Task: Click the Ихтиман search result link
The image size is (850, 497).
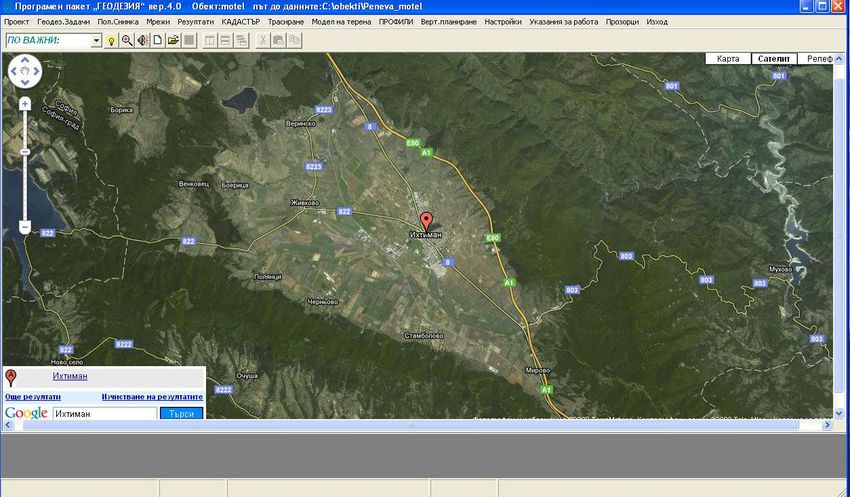Action: coord(70,376)
